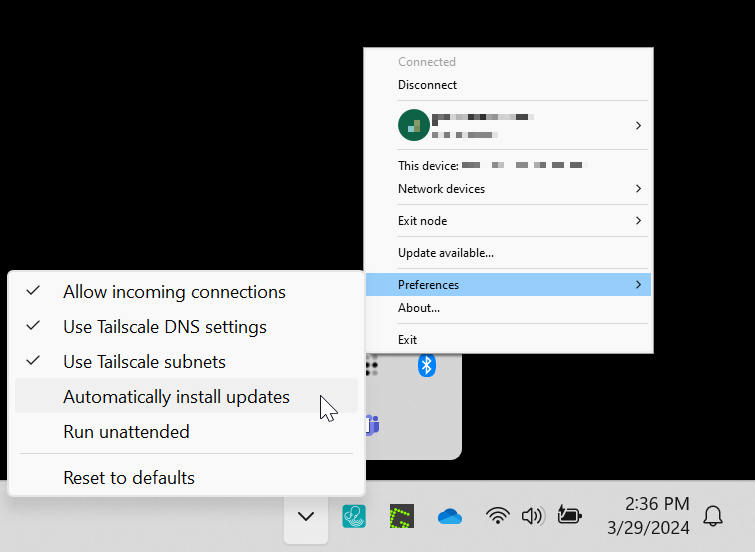Open clock showing 2:36 PM
Viewport: 755px width, 552px height.
click(648, 516)
